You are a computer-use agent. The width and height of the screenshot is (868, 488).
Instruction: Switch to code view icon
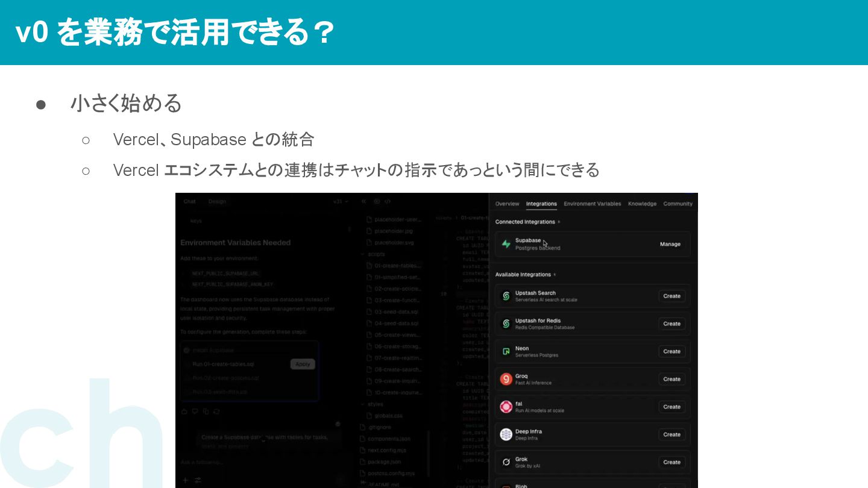coord(388,202)
